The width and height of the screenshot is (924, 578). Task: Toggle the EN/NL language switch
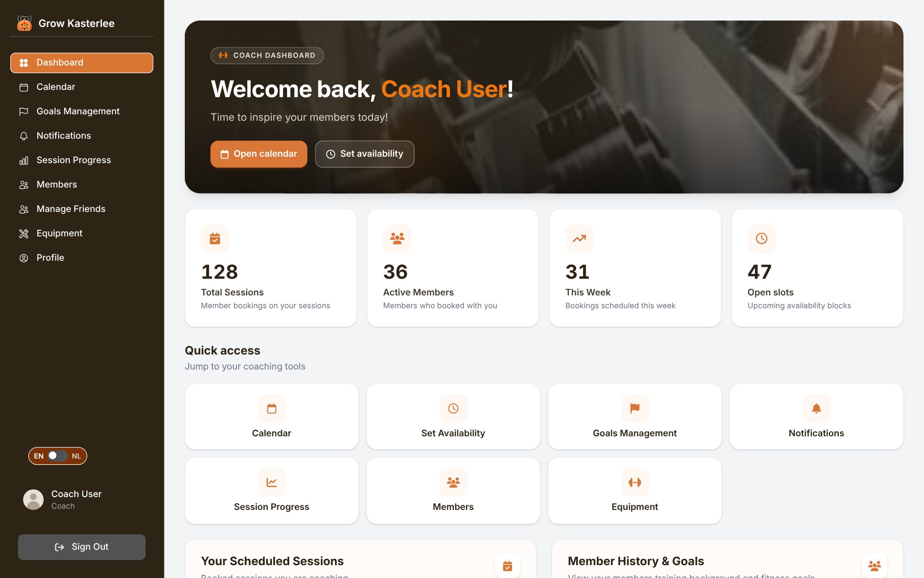[57, 456]
